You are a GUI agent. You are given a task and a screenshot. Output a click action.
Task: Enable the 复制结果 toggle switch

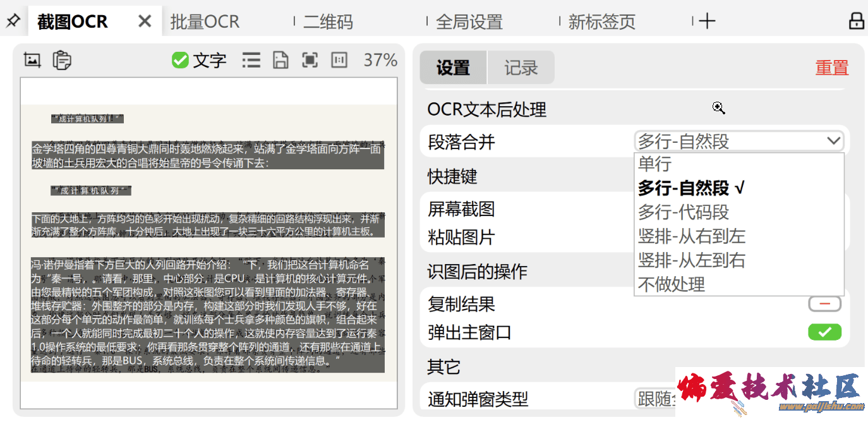pyautogui.click(x=824, y=304)
